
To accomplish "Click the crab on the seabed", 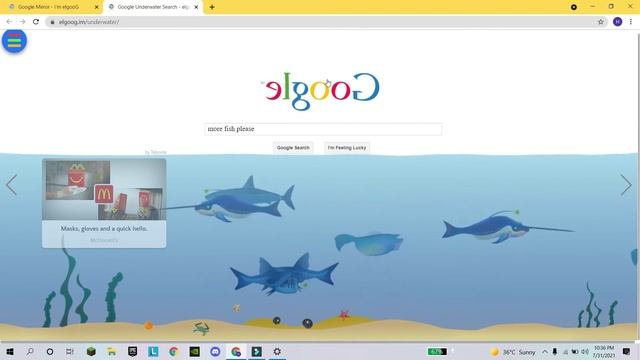I will click(201, 328).
